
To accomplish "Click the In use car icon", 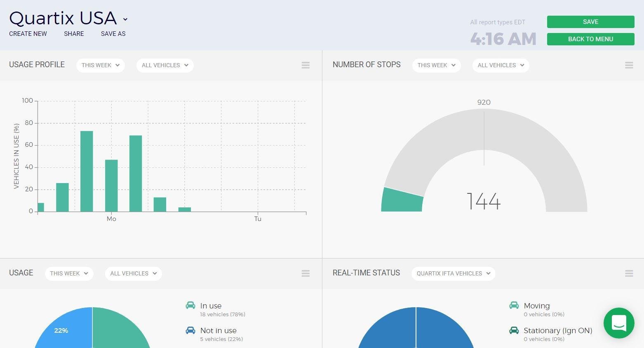I will coord(190,305).
